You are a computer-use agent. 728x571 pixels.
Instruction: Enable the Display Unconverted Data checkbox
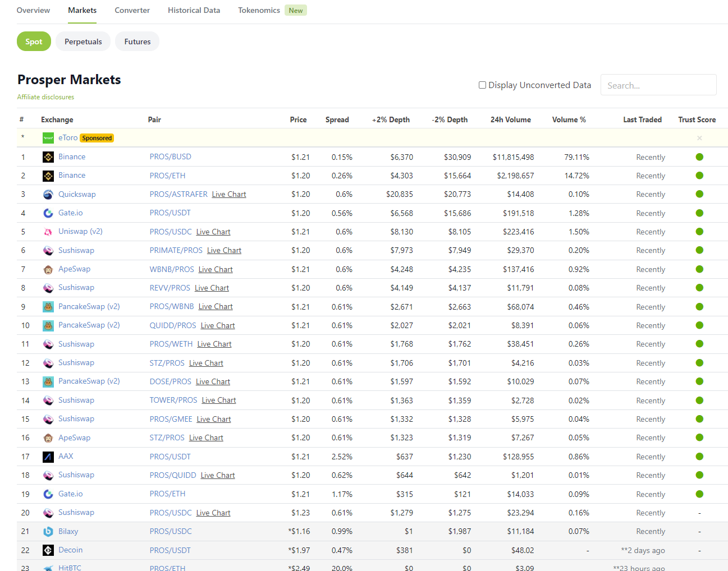[x=482, y=85]
